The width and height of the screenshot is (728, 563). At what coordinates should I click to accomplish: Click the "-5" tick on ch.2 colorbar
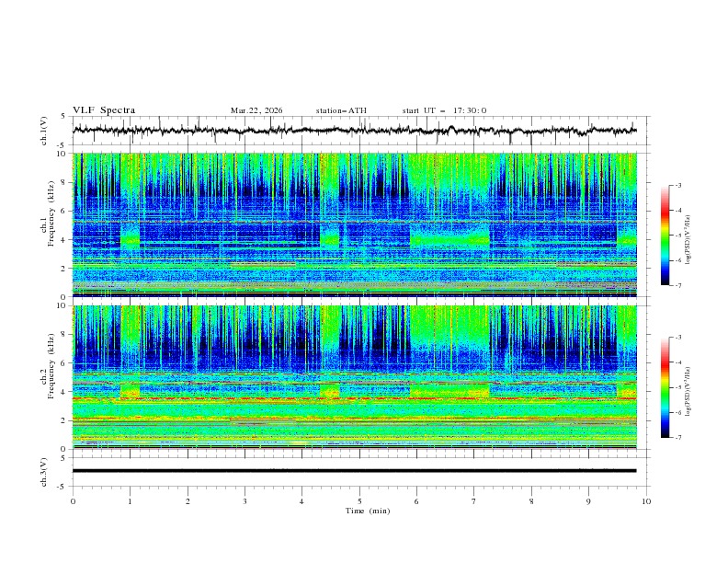(678, 387)
